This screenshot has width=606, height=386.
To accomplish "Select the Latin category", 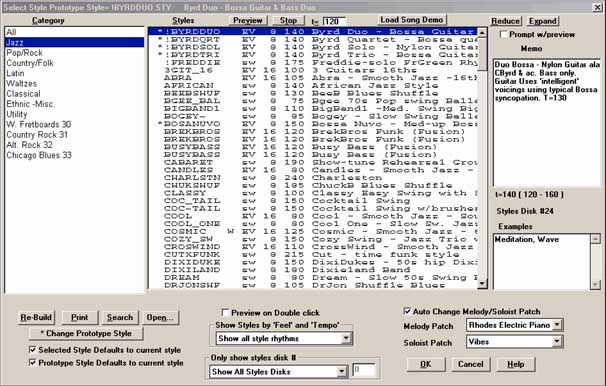I will point(74,73).
